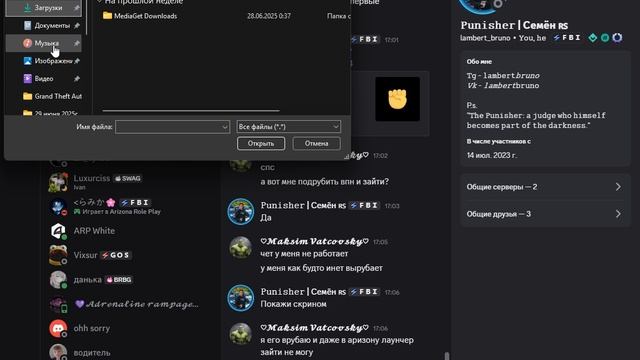Click Vixsur frog avatar

point(58,255)
